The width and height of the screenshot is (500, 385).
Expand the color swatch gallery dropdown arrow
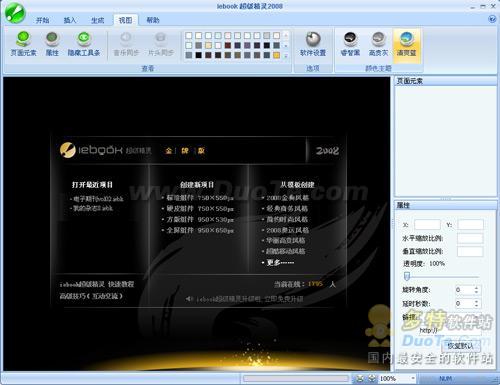[x=286, y=56]
